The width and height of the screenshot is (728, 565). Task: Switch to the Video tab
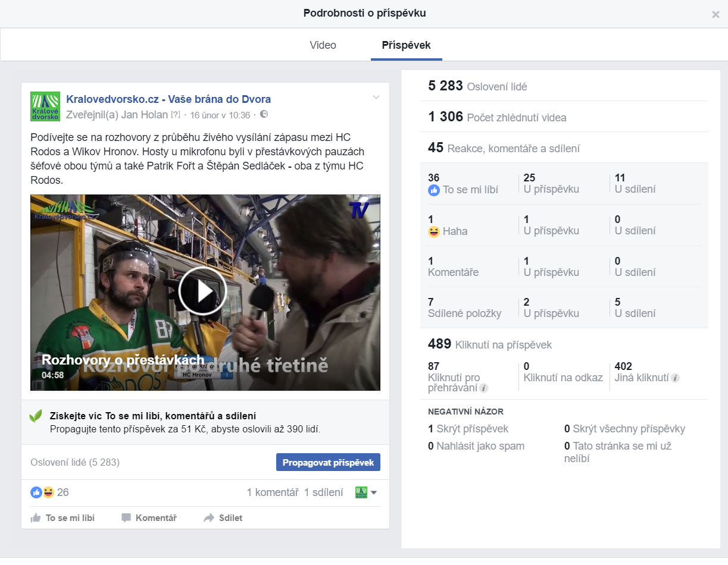pos(323,45)
